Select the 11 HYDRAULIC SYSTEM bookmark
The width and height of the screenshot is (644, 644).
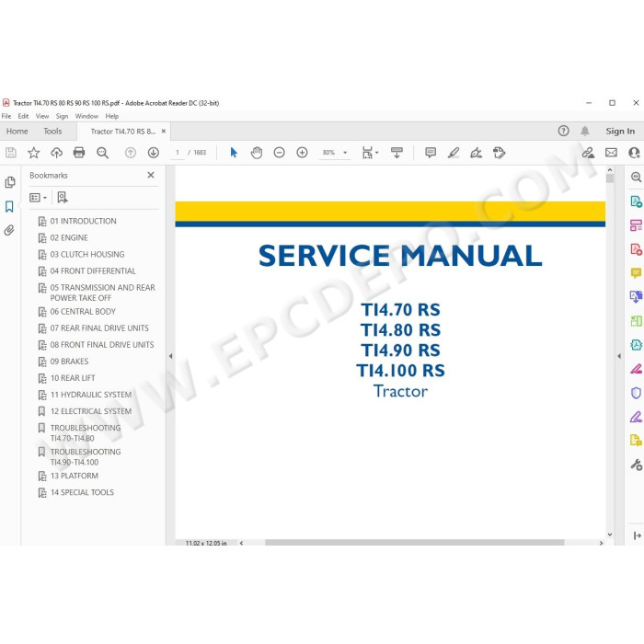[x=91, y=395]
